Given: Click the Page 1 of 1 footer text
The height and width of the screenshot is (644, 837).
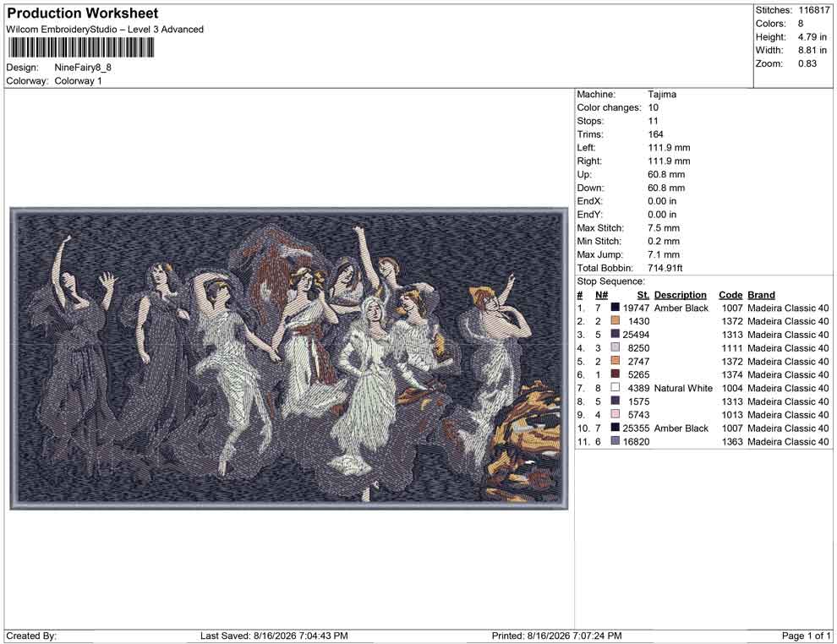Looking at the screenshot, I should pyautogui.click(x=806, y=636).
